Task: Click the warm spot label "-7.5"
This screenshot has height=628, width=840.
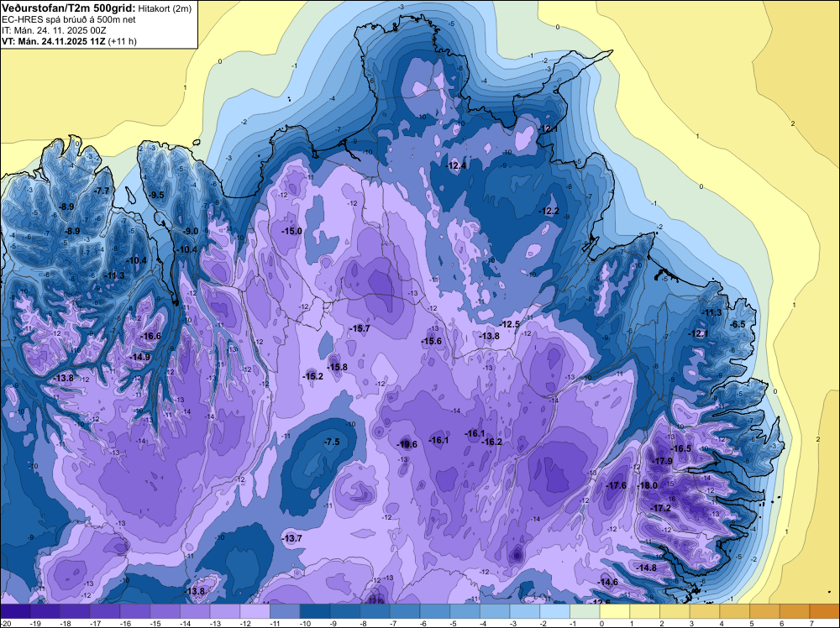Action: (x=332, y=442)
